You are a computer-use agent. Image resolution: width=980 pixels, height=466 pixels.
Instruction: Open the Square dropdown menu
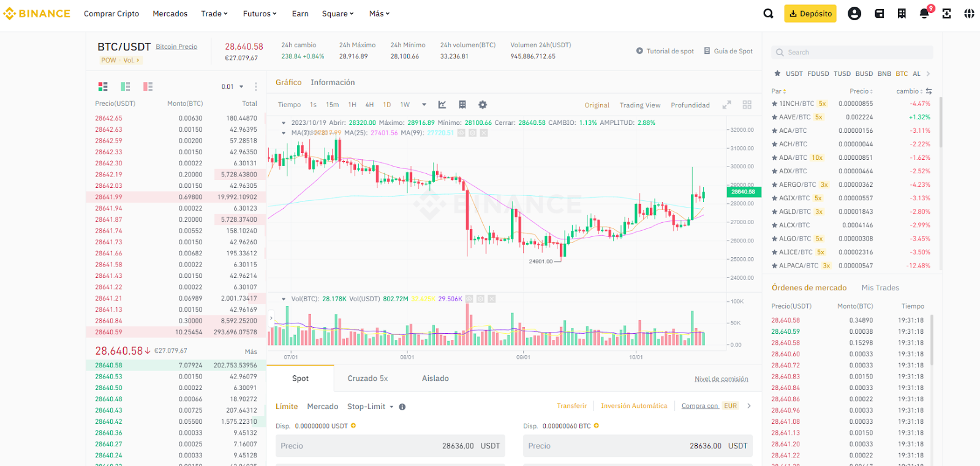pos(338,13)
